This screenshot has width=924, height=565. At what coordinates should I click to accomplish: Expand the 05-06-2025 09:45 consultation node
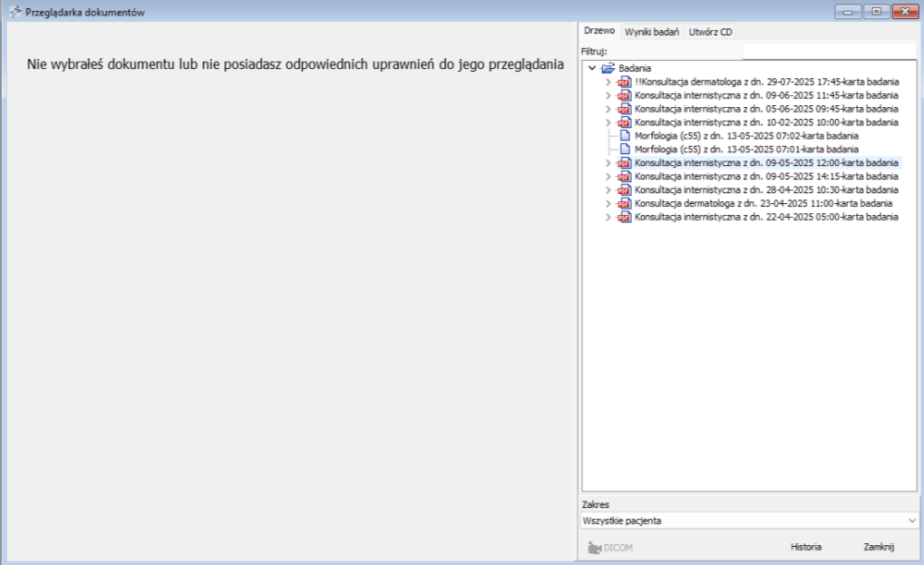point(608,109)
